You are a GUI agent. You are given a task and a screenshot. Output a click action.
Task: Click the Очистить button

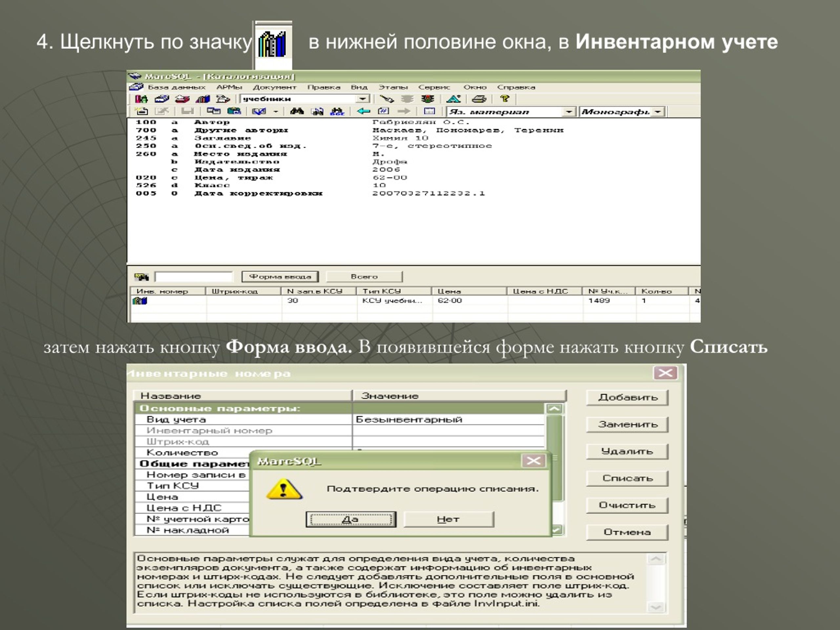click(x=627, y=505)
